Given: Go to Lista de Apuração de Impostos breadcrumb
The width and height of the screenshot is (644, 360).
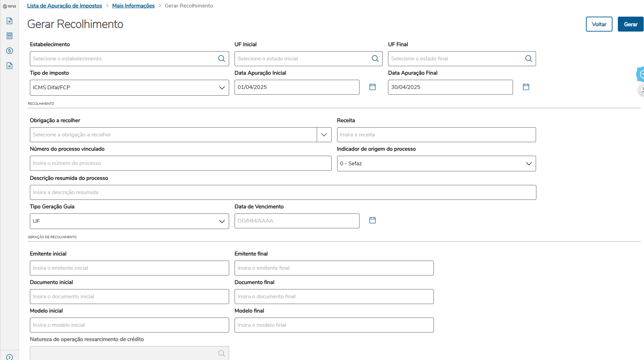Looking at the screenshot, I should [65, 6].
